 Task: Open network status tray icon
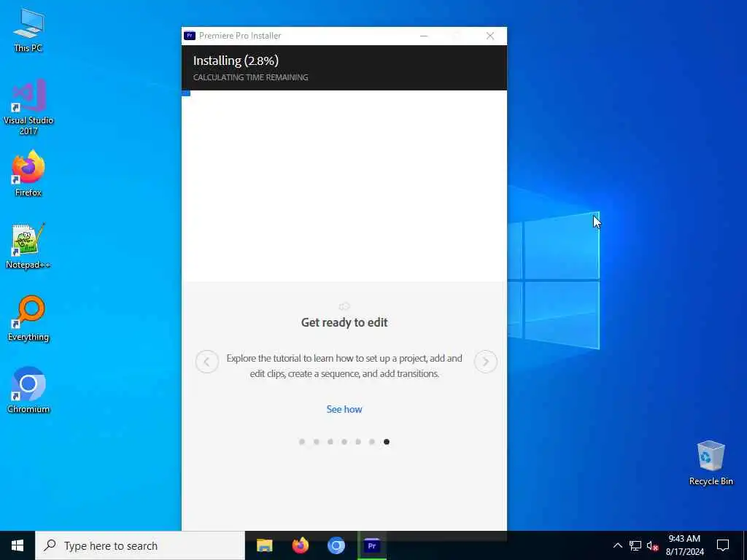point(635,545)
